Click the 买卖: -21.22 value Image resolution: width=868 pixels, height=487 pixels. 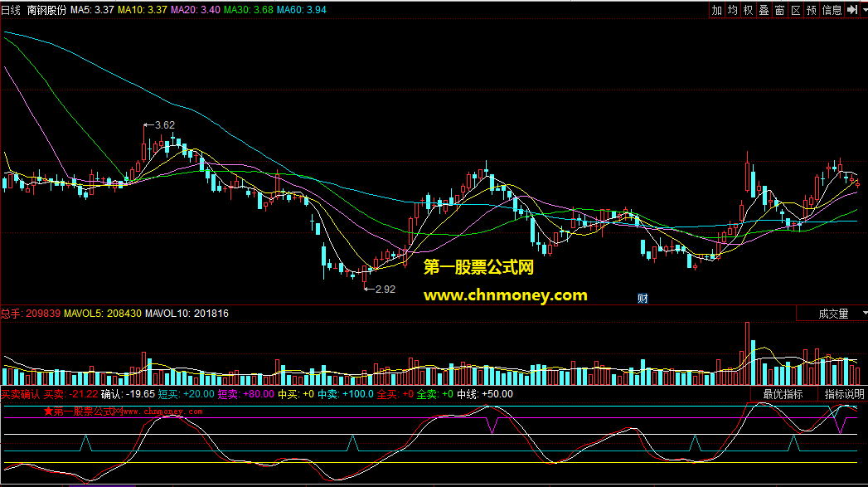click(70, 394)
